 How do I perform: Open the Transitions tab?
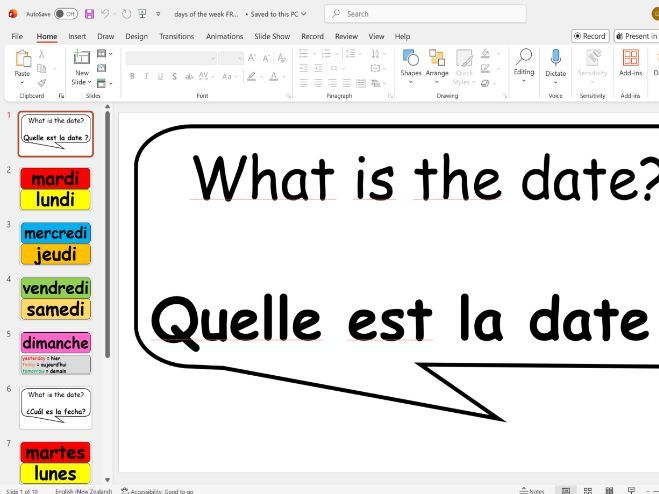177,36
